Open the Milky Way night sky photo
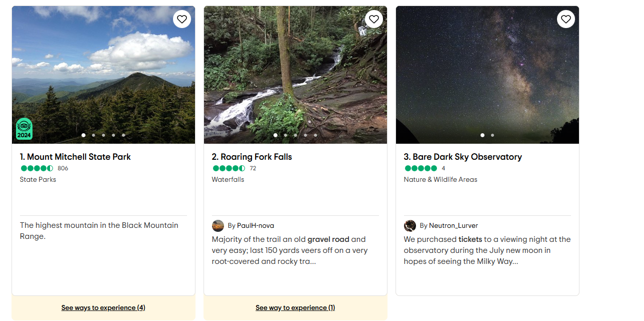The image size is (644, 321). tap(487, 75)
